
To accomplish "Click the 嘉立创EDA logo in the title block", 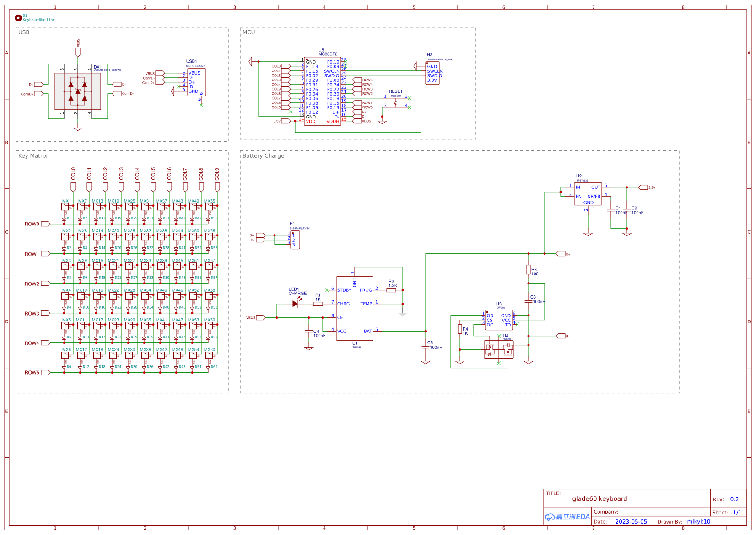I will (567, 516).
